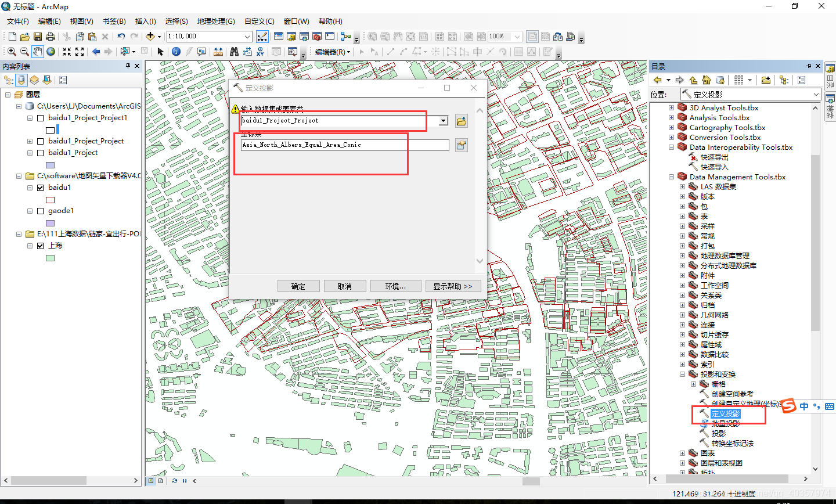Viewport: 836px width, 504px height.
Task: Select the Identify tool
Action: (x=176, y=52)
